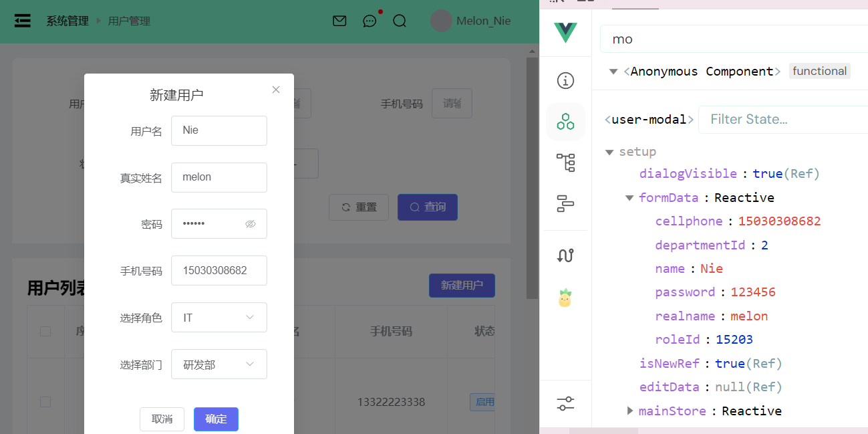Open the devtools Router icon

(x=565, y=255)
